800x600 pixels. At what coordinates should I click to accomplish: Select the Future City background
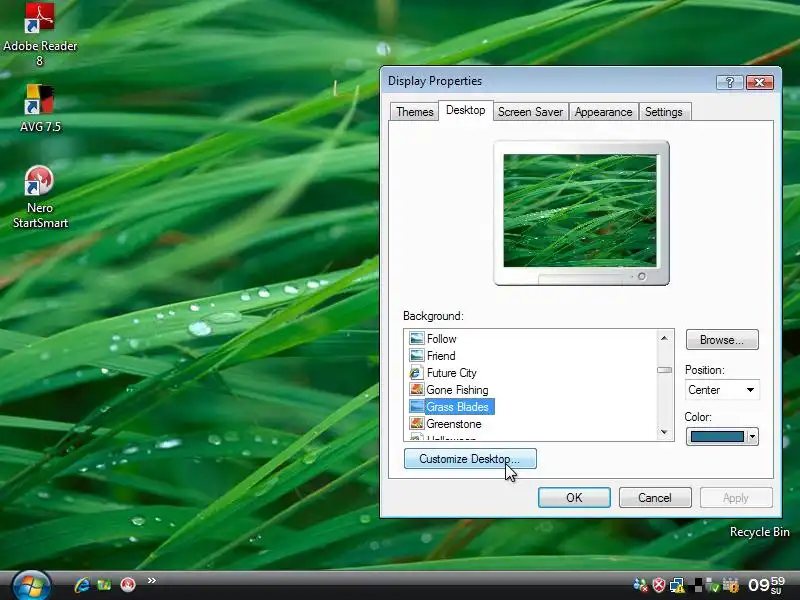[x=443, y=373]
